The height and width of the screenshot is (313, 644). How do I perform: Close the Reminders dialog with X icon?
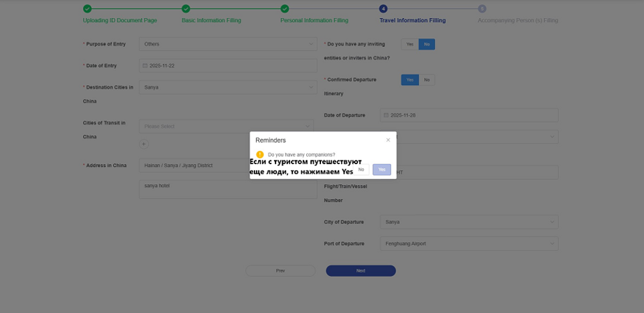(388, 140)
